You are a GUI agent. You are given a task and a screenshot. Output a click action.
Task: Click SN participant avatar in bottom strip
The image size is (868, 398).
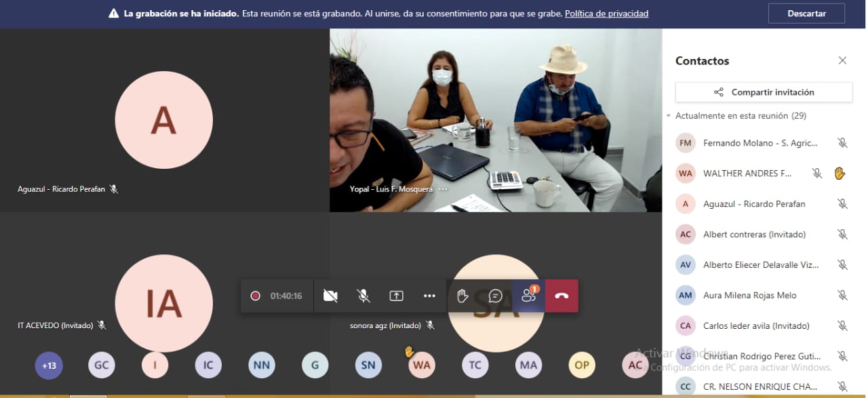point(368,365)
